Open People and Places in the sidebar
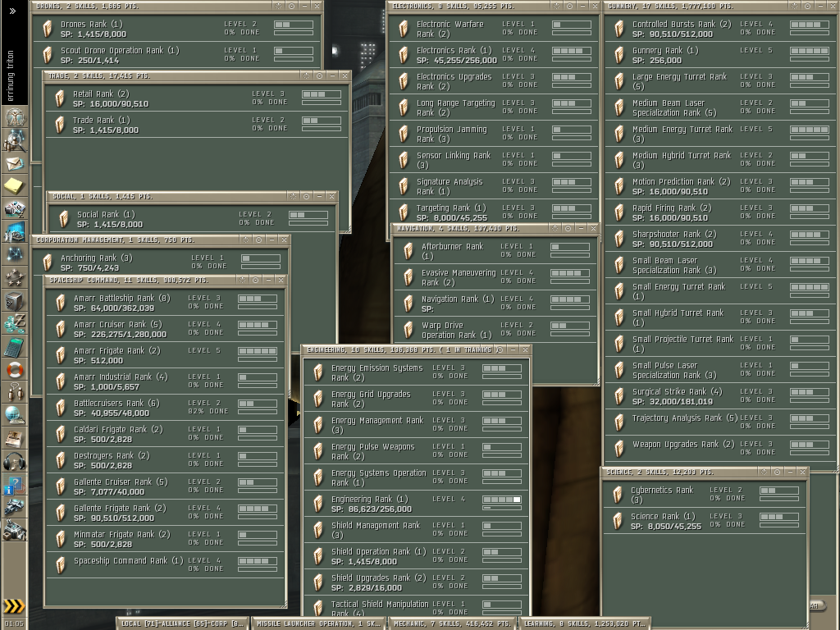 (x=15, y=140)
